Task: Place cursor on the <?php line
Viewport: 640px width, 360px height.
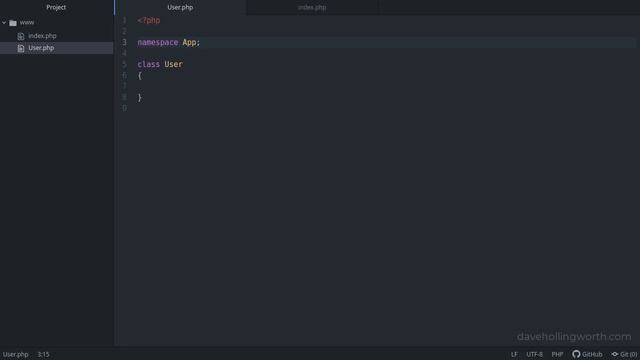Action: point(149,20)
